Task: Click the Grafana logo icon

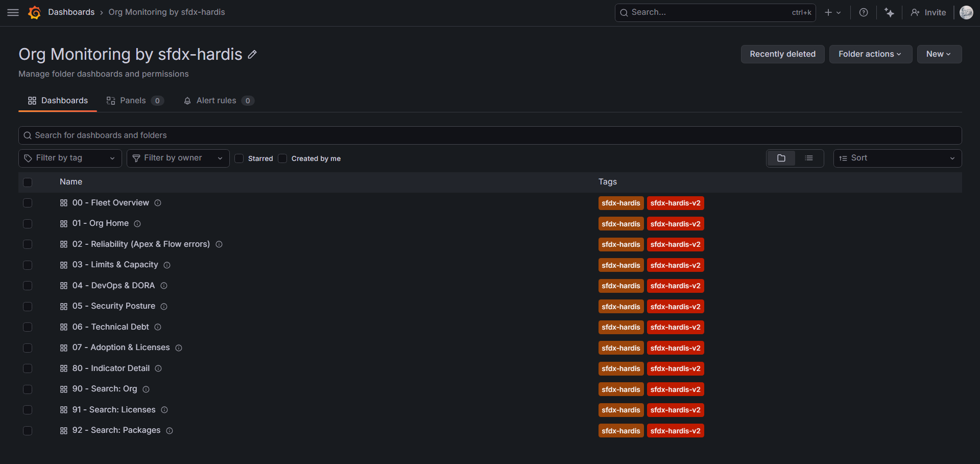Action: [35, 12]
